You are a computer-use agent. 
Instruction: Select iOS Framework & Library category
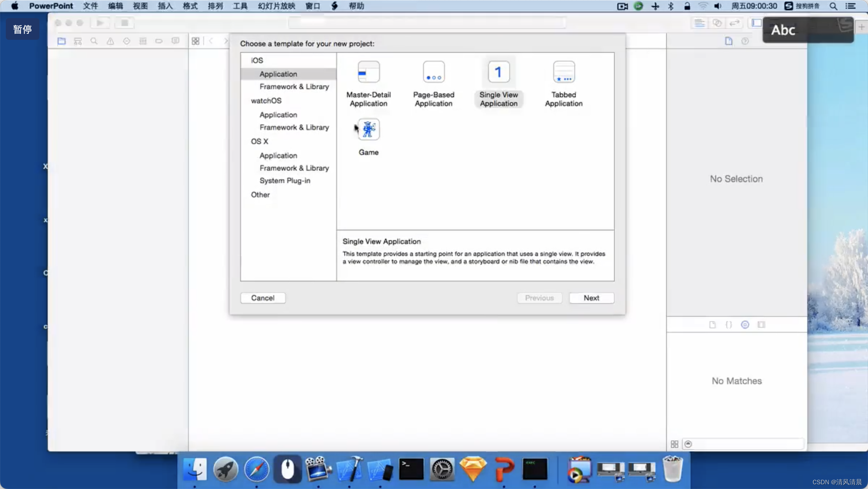tap(294, 87)
